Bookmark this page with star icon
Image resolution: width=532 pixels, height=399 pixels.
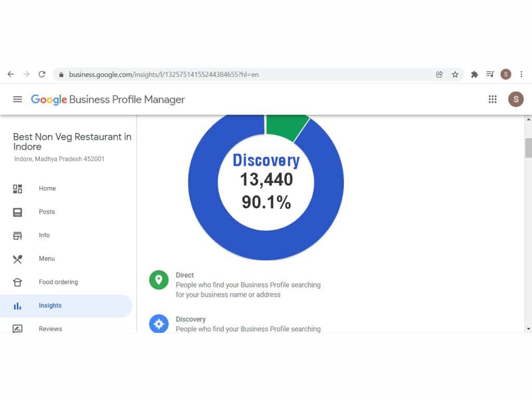click(455, 74)
